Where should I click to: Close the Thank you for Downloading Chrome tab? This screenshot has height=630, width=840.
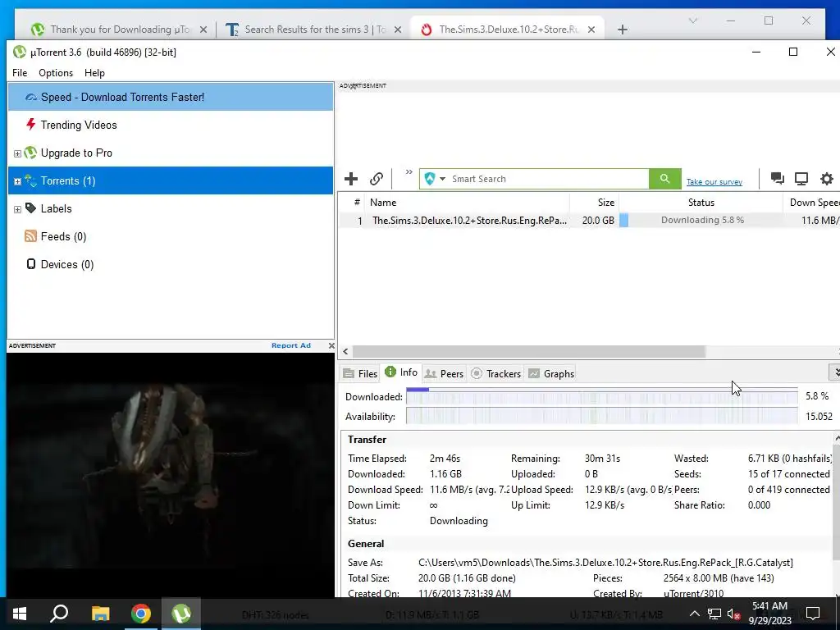tap(203, 30)
